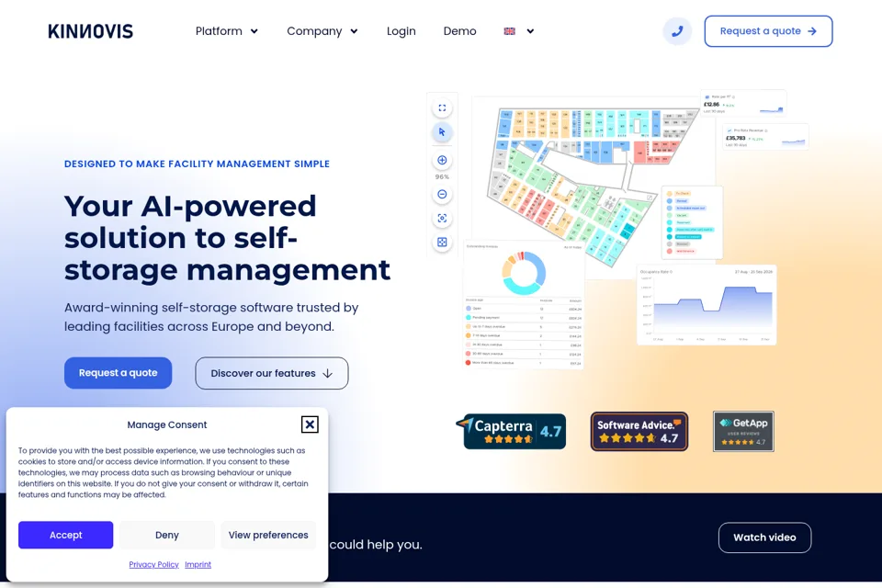Image resolution: width=882 pixels, height=588 pixels.
Task: Click the occupancy rate line chart
Action: 707,304
